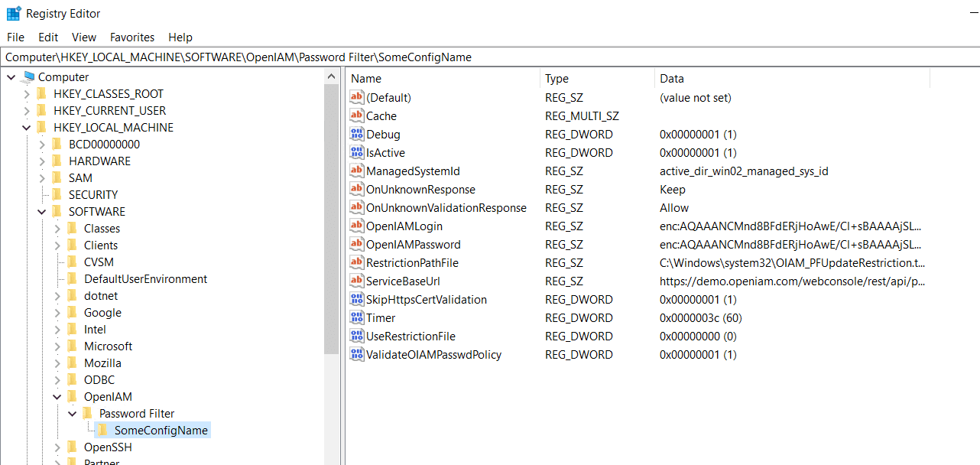Image resolution: width=980 pixels, height=465 pixels.
Task: Click the Debug DWORD value icon
Action: pos(357,135)
